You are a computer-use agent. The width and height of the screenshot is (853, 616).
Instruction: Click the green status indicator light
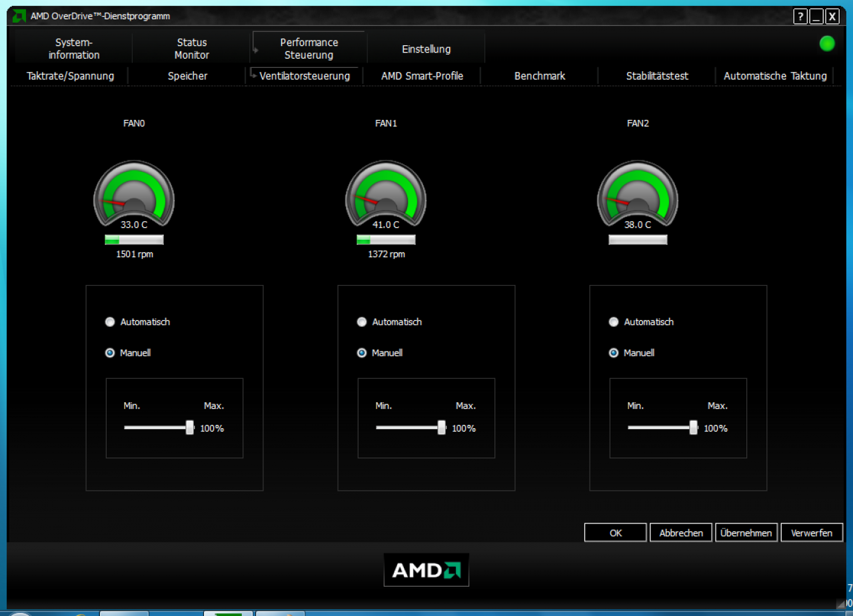tap(827, 44)
